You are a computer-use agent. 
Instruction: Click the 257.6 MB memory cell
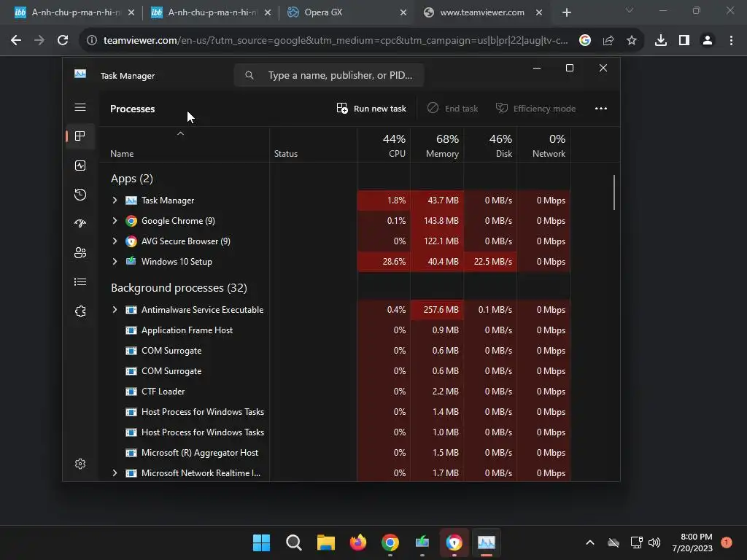(x=438, y=309)
